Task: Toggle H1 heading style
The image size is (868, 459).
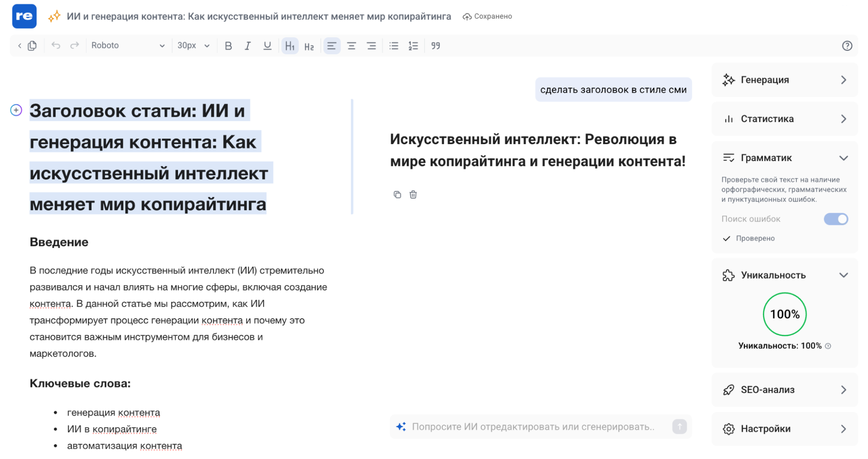Action: click(290, 46)
